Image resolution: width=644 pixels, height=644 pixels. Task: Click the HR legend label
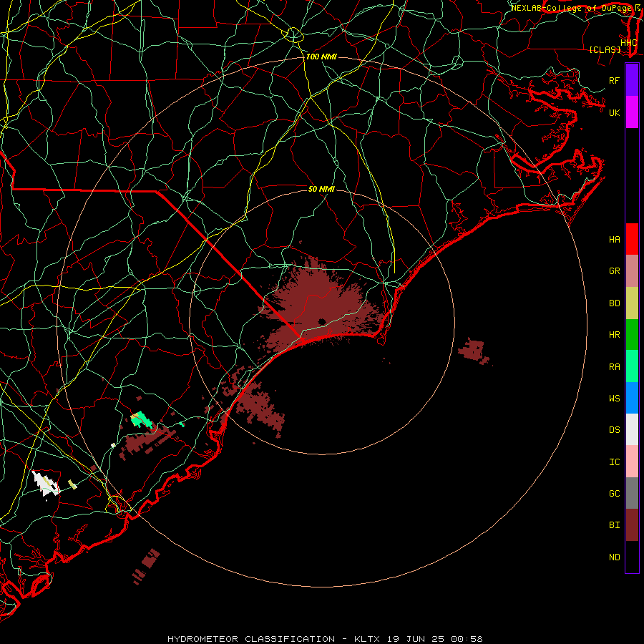(x=614, y=335)
